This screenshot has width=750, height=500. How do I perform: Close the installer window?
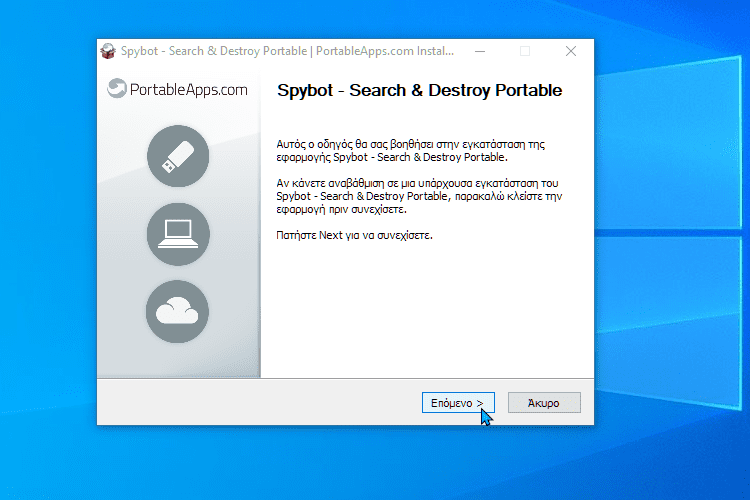coord(571,51)
